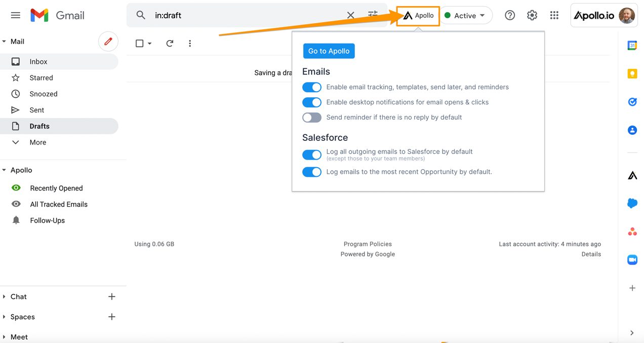This screenshot has width=644, height=343.
Task: Open the Follow-Ups section under Apollo
Action: coord(47,220)
